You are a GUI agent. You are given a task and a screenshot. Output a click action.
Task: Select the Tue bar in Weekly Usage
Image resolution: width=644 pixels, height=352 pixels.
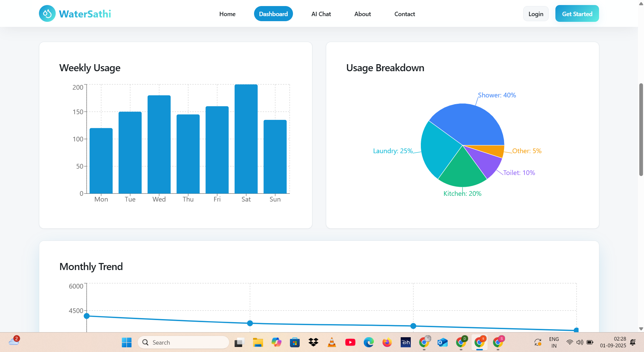pos(130,152)
